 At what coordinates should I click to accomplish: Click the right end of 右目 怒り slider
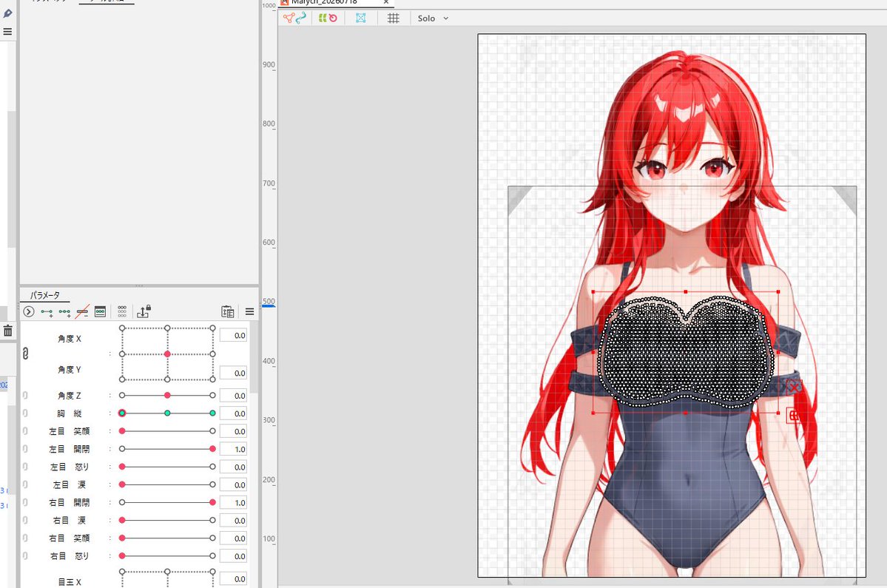[213, 555]
